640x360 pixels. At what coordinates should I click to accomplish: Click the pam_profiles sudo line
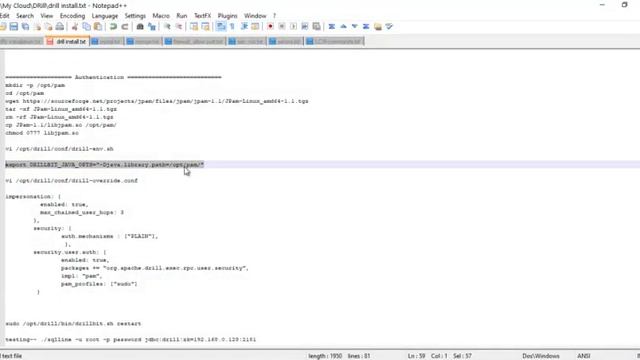[99, 284]
